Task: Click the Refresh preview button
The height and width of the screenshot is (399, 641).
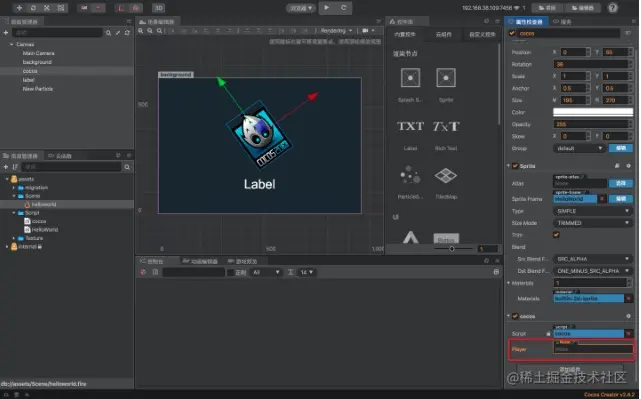Action: (344, 8)
